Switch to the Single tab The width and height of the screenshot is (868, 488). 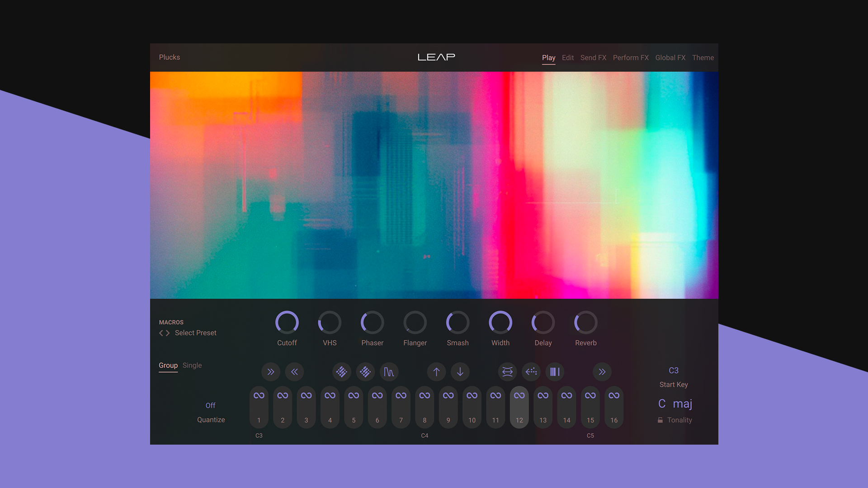[192, 365]
